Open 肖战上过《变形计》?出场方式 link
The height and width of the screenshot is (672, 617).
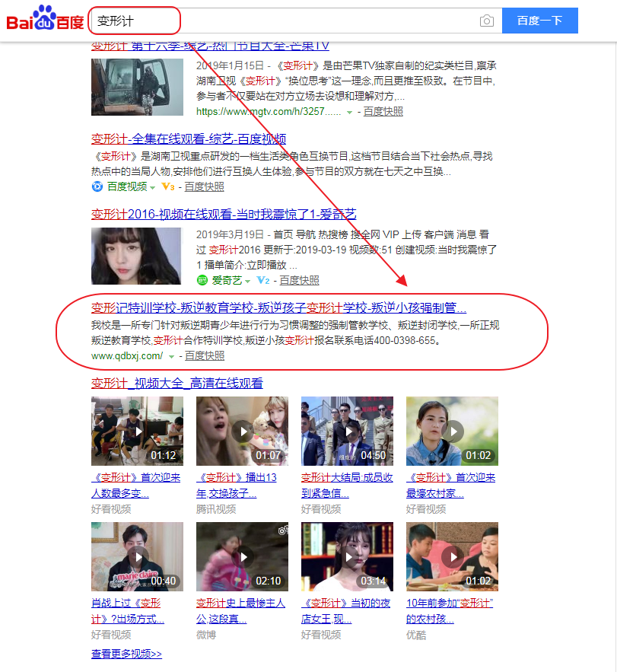128,611
